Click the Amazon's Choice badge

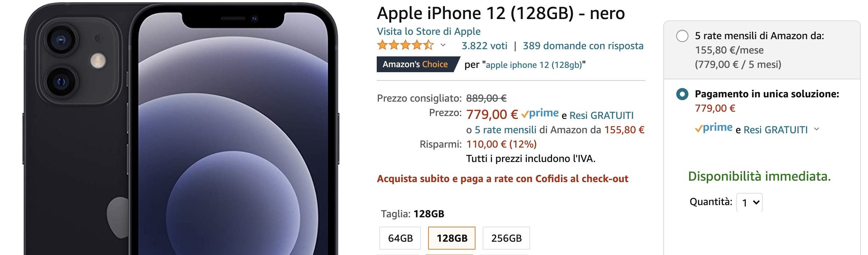click(418, 64)
